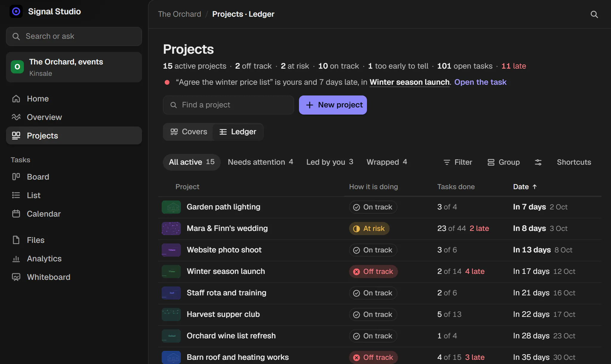Image resolution: width=611 pixels, height=364 pixels.
Task: Open the Winter season launch link in the alert
Action: (x=410, y=82)
